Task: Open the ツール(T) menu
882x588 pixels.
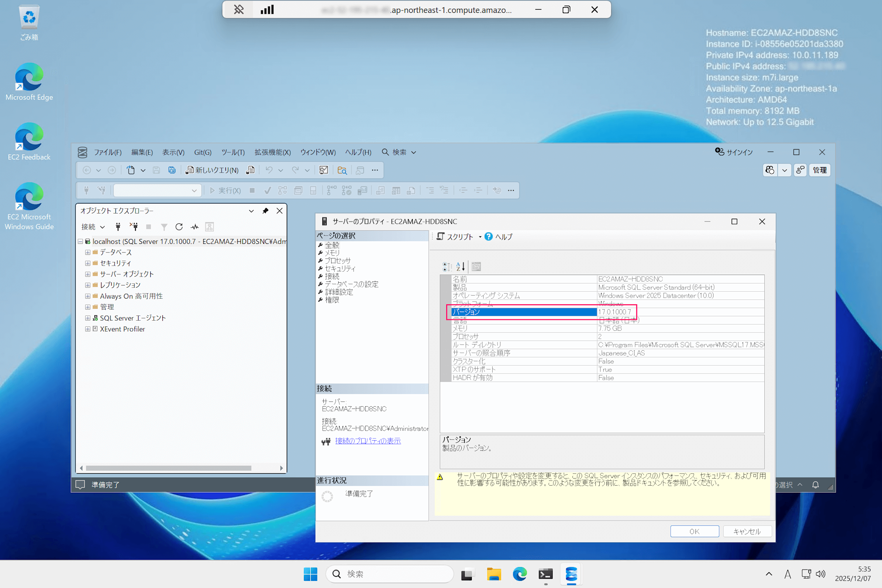Action: coord(232,152)
